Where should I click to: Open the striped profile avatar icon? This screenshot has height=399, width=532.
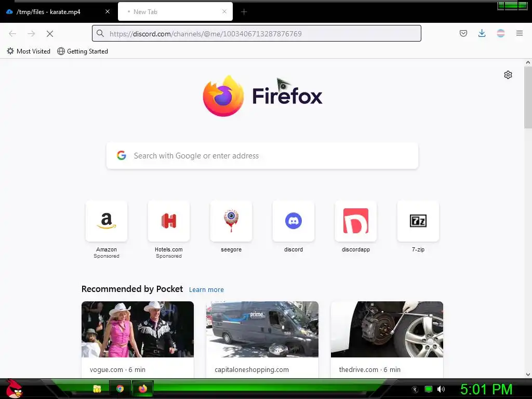(501, 33)
